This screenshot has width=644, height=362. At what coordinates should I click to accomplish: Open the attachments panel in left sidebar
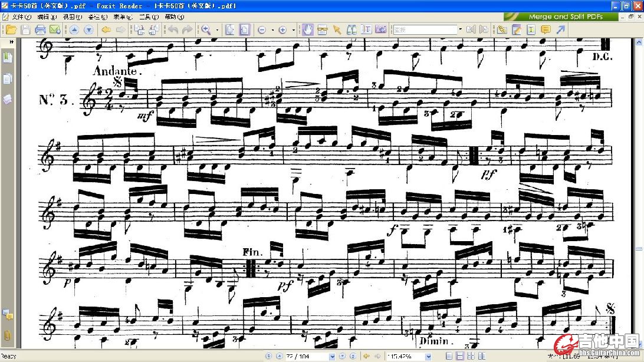8,335
